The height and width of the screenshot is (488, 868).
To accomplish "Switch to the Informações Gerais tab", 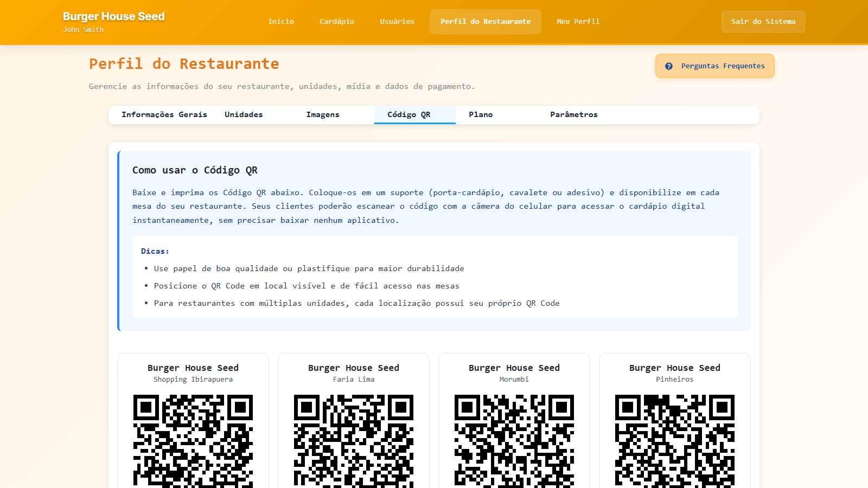I will pos(164,115).
